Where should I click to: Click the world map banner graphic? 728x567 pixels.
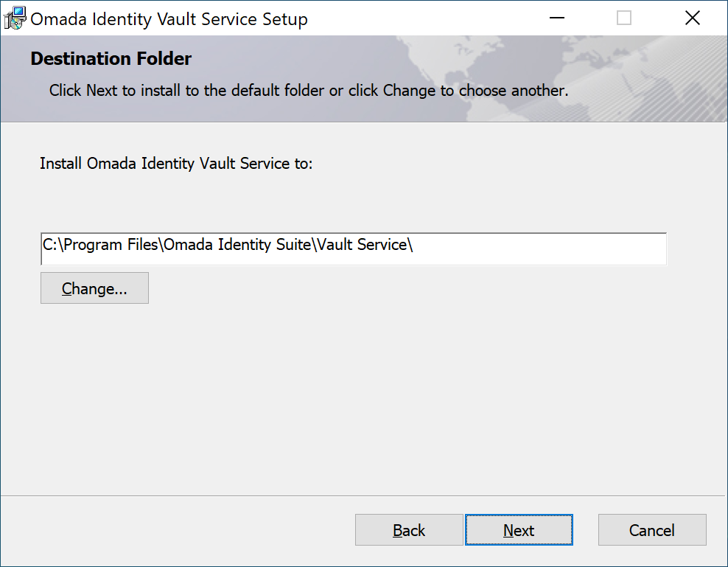tap(581, 79)
